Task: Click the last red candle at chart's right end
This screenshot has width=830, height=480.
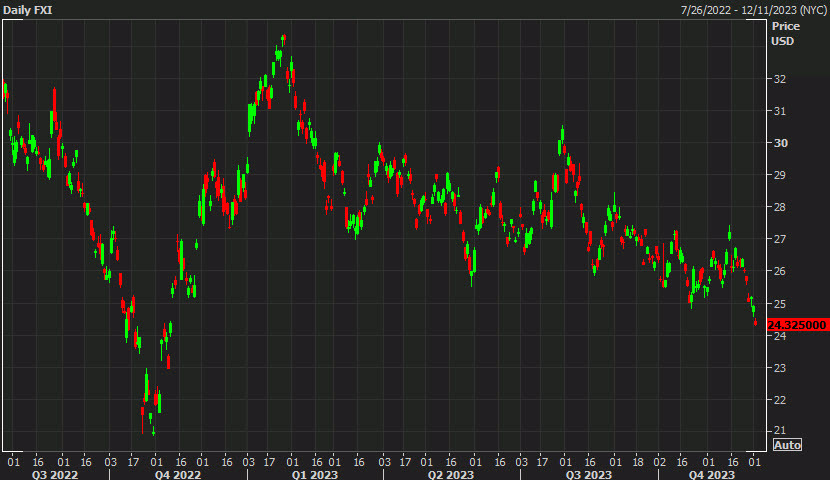Action: point(755,322)
